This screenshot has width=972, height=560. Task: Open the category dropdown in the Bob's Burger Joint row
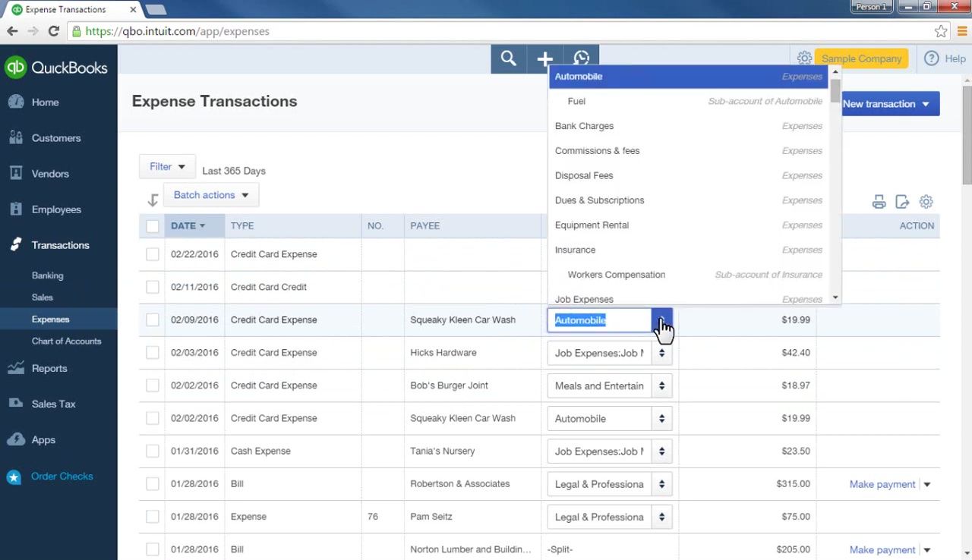(x=661, y=385)
